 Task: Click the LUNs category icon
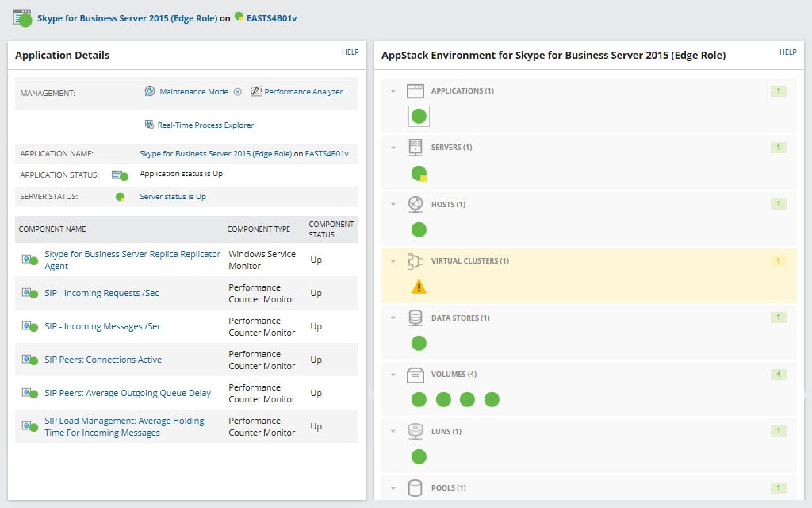pos(416,431)
